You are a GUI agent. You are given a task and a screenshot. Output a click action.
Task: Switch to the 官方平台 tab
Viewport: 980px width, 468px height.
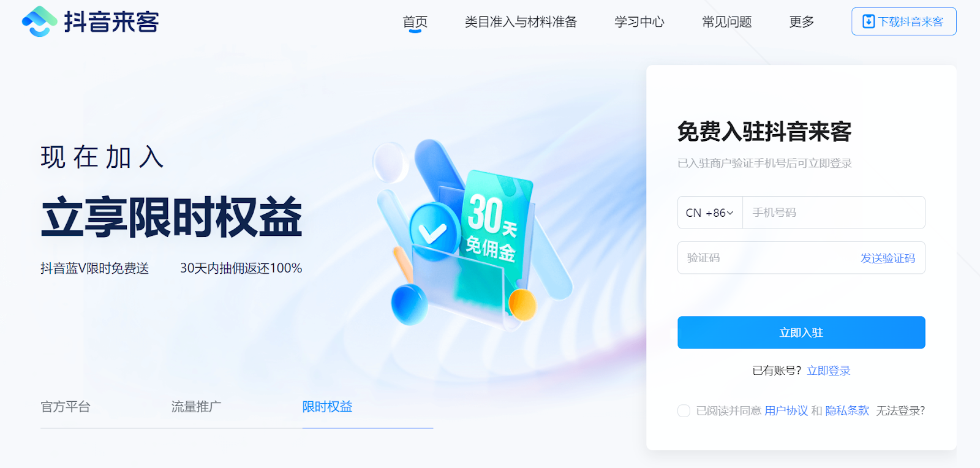point(66,407)
